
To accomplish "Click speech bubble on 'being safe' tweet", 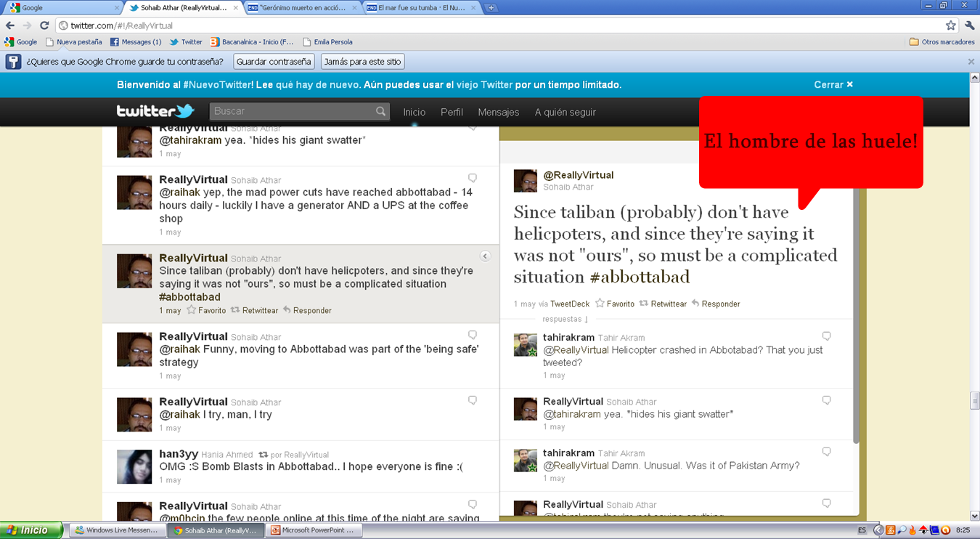I will pyautogui.click(x=473, y=335).
